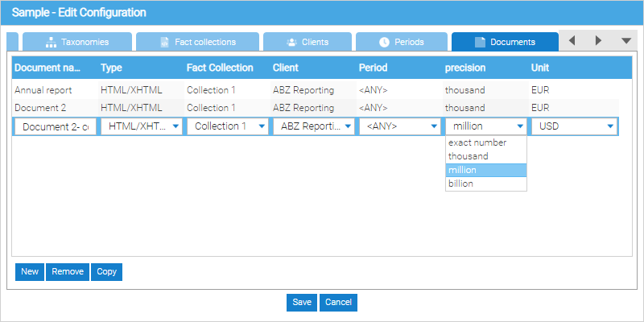The width and height of the screenshot is (644, 322).
Task: Click the Clients tab people icon
Action: tap(291, 43)
